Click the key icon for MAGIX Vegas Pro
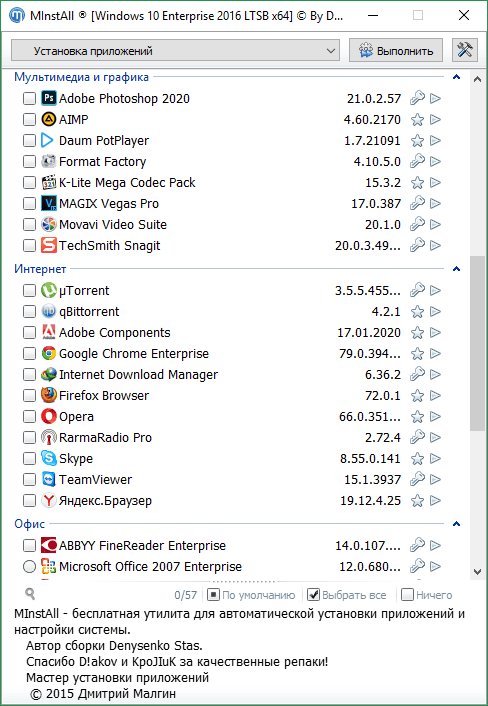This screenshot has height=706, width=488. [x=417, y=204]
